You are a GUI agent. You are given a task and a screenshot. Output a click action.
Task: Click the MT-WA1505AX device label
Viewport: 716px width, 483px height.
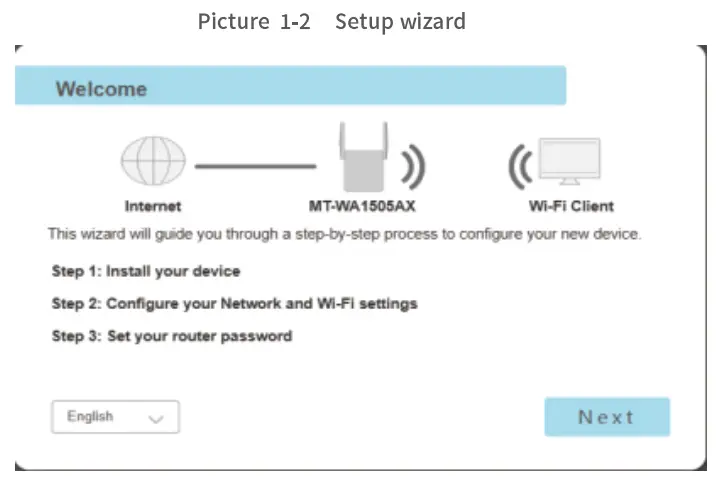coord(361,207)
